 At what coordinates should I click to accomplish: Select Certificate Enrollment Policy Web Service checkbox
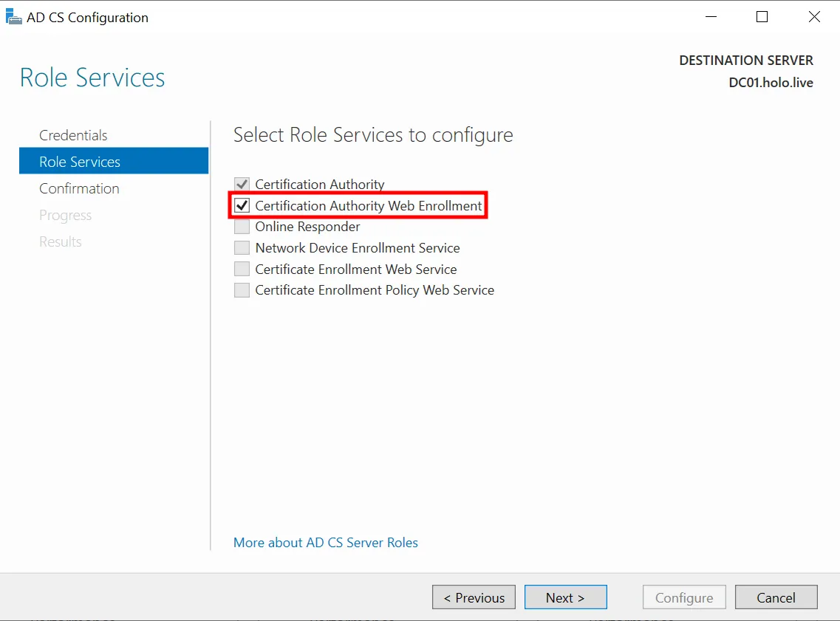(x=242, y=290)
